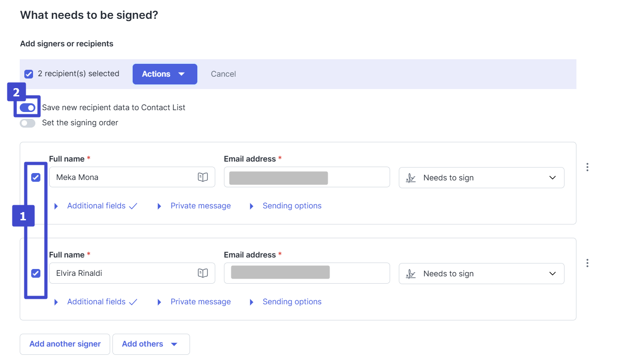626x364 pixels.
Task: Click the Full name field containing Elvira Rinaldi
Action: click(124, 273)
